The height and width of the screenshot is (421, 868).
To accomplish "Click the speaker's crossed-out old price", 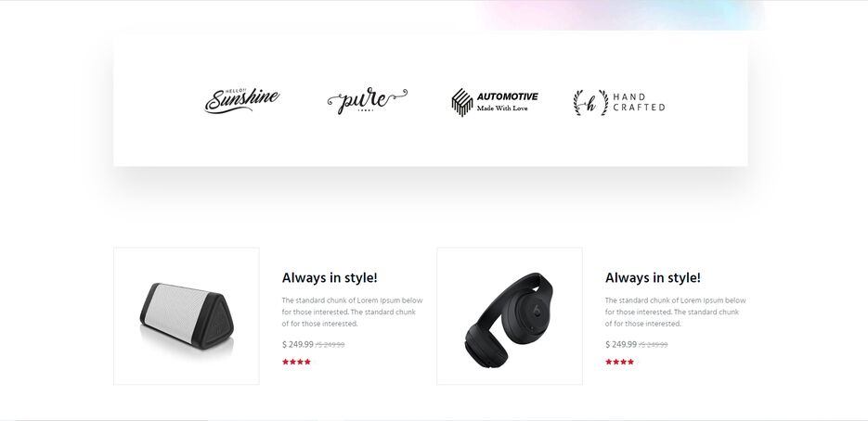I will click(330, 345).
